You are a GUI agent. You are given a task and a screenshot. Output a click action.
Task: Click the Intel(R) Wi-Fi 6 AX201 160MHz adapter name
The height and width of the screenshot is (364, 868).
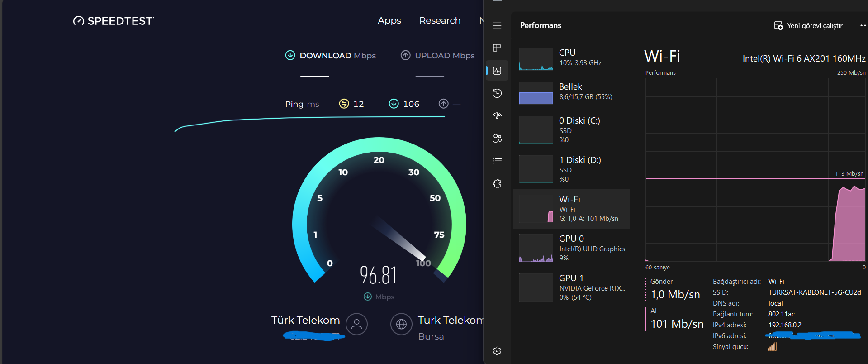(x=804, y=58)
